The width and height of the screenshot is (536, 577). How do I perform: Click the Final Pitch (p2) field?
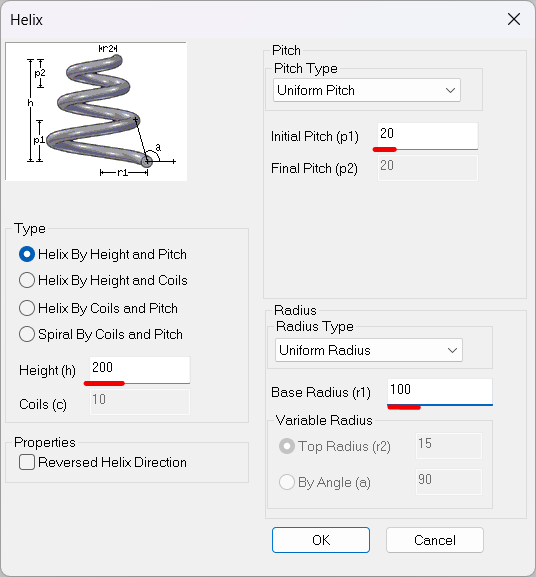click(428, 168)
